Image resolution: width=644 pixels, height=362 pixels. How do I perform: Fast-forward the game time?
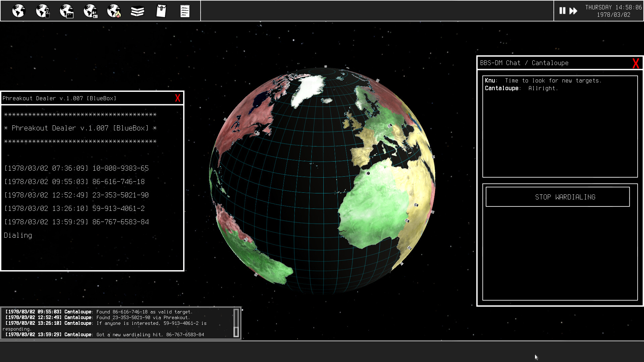[573, 11]
